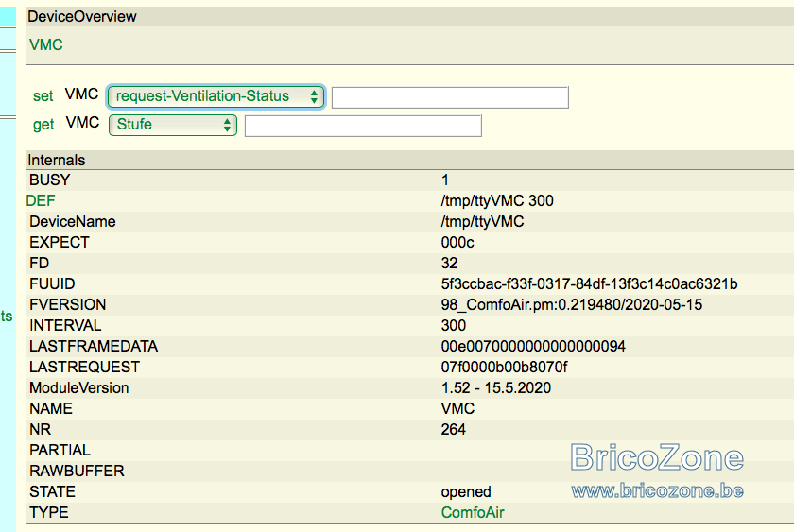Click the DeviceName value /tmp/ttyVMC

(483, 222)
